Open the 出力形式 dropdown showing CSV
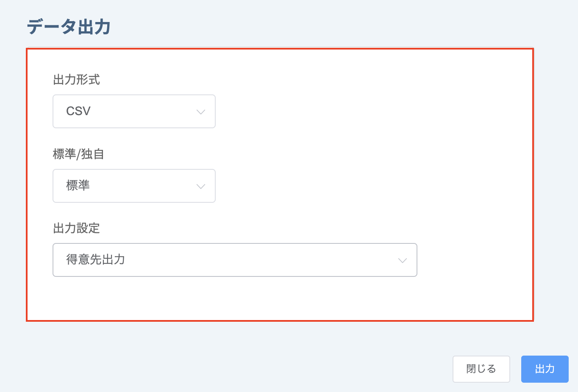The height and width of the screenshot is (392, 578). [x=134, y=111]
